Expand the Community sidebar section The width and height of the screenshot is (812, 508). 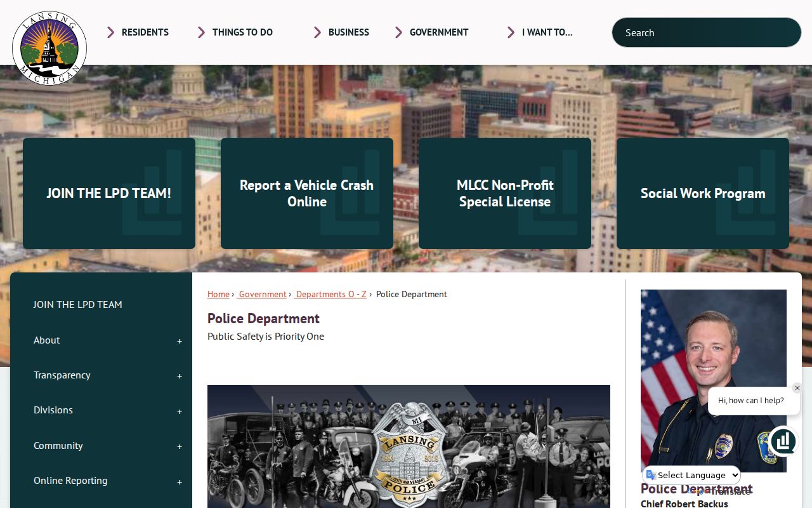click(180, 446)
